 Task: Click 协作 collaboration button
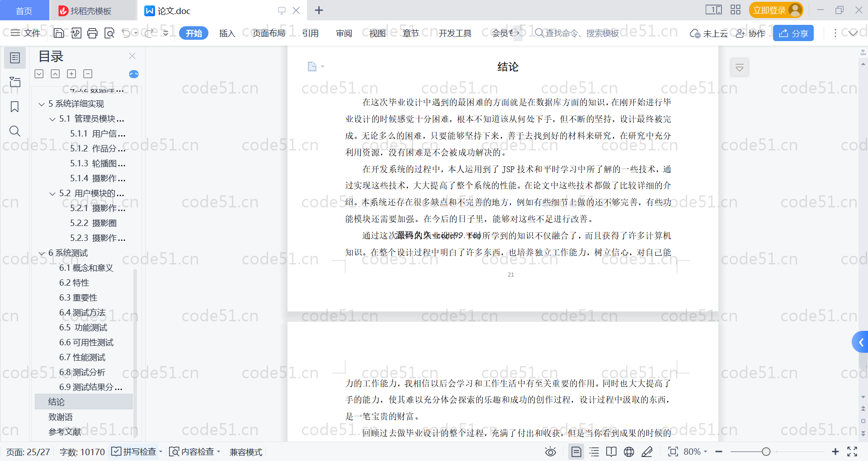[750, 33]
